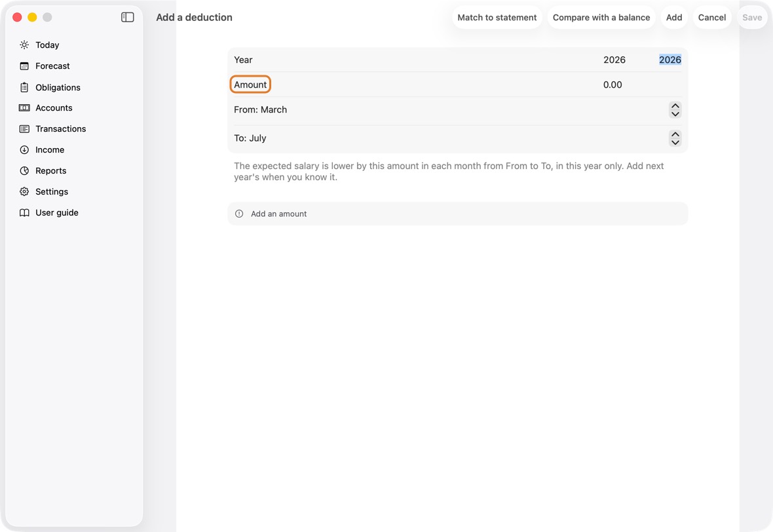The width and height of the screenshot is (773, 532).
Task: Click the Forecast calendar icon
Action: (24, 66)
